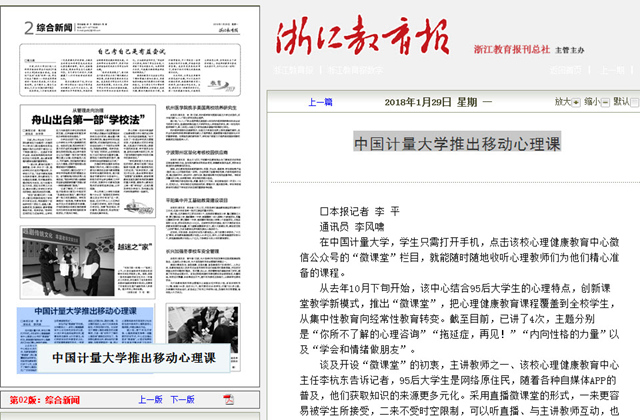This screenshot has height=420, width=640.
Task: Click the 放大 zoom-in plus icon
Action: click(578, 102)
